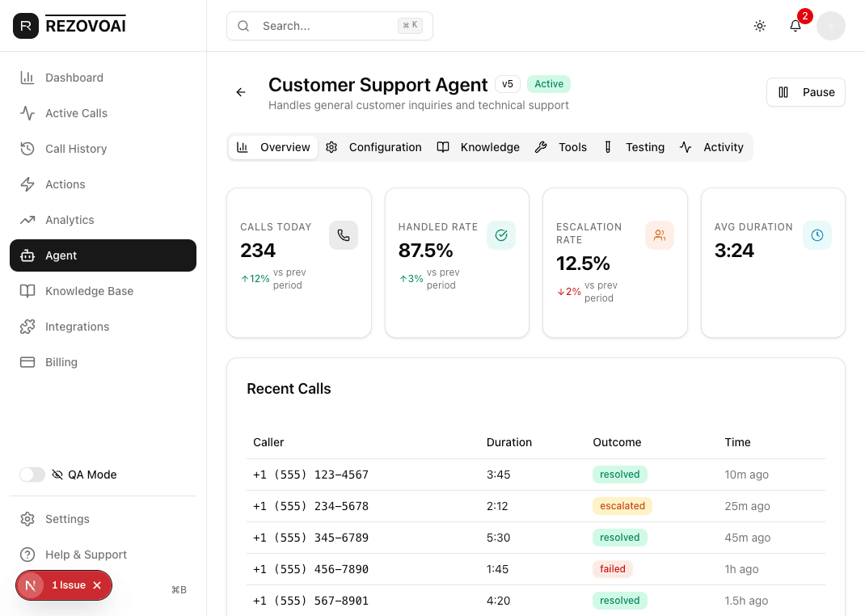Open the Testing tab
Image resolution: width=865 pixels, height=616 pixels.
635,147
